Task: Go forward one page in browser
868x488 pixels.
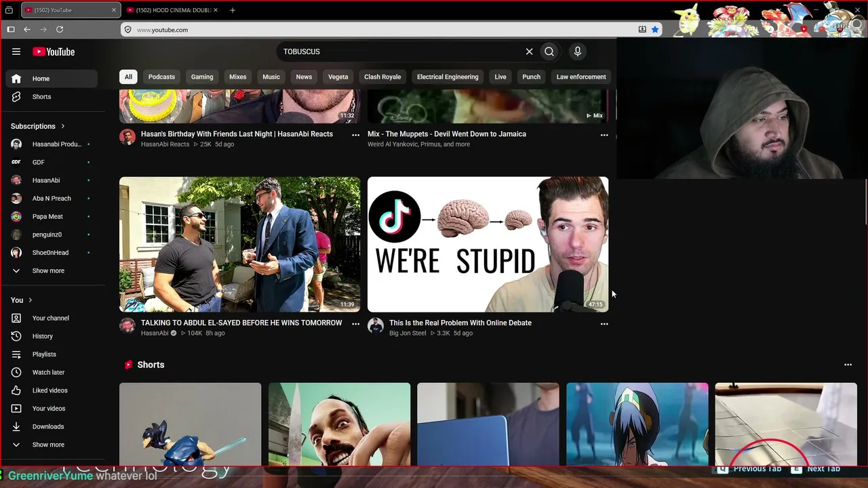Action: tap(43, 30)
